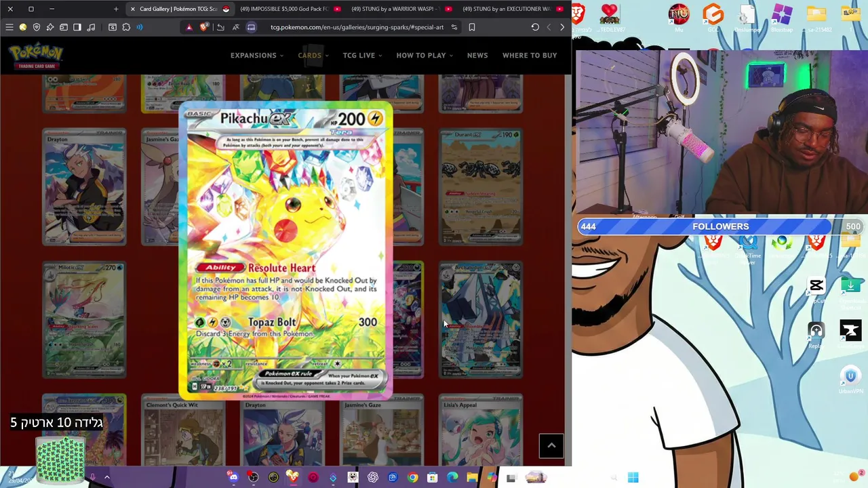Image resolution: width=868 pixels, height=488 pixels.
Task: Click the Brave shields lion icon
Action: [x=204, y=27]
